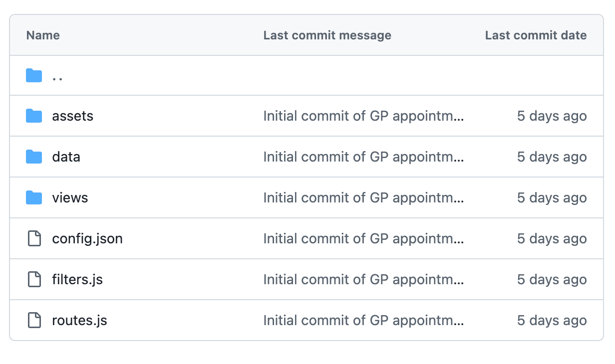Click the routes.js file icon
This screenshot has width=615, height=364.
(x=34, y=321)
